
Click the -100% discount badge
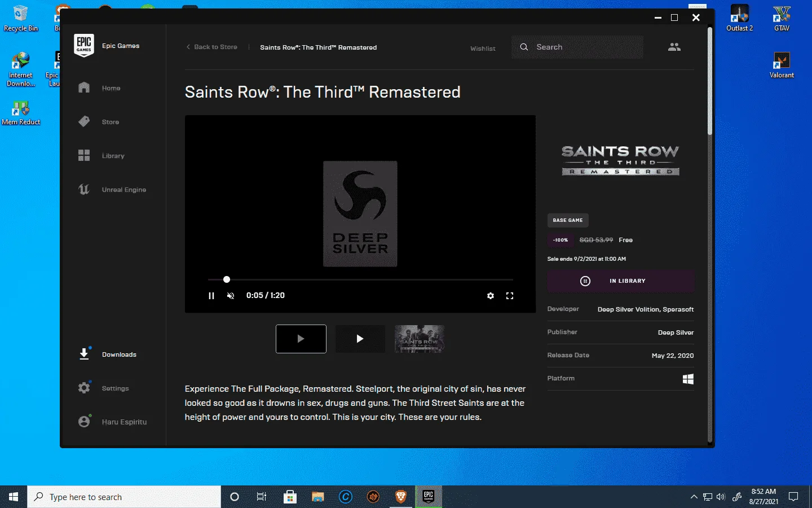point(561,240)
